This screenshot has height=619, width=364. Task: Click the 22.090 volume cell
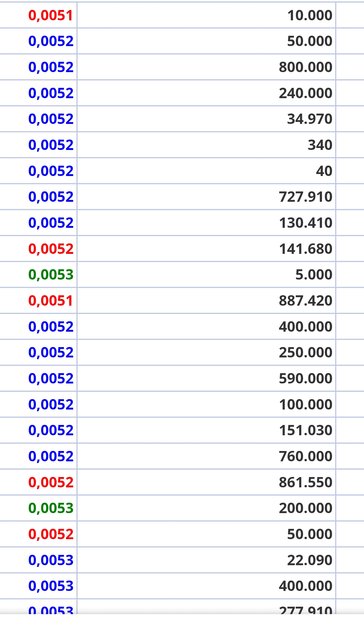click(309, 560)
